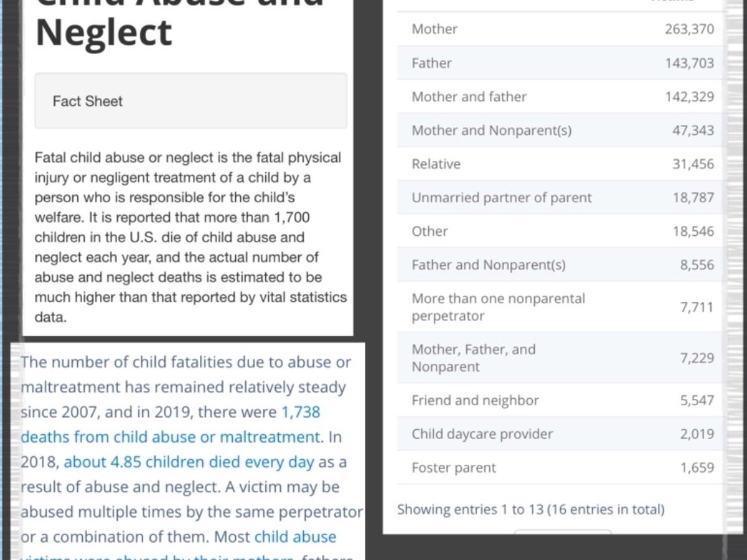The height and width of the screenshot is (560, 747).
Task: Follow the "about 4.85 children died every day" link
Action: [x=190, y=462]
